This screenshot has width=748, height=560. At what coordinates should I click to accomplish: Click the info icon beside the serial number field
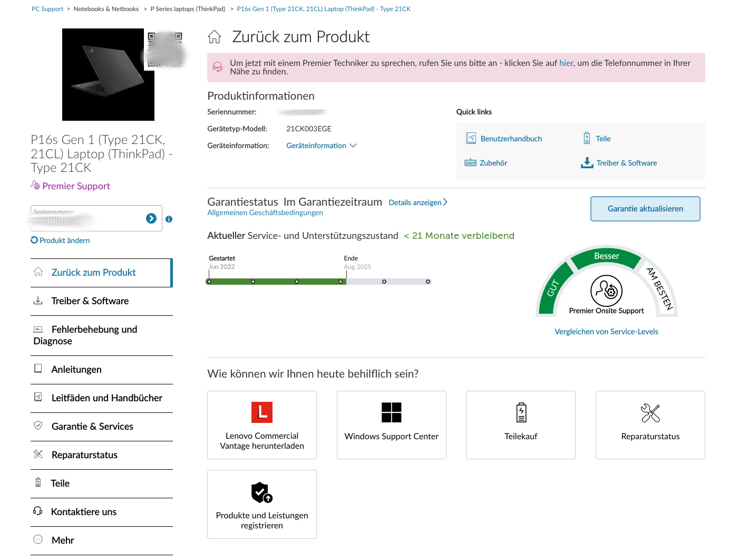(x=169, y=218)
